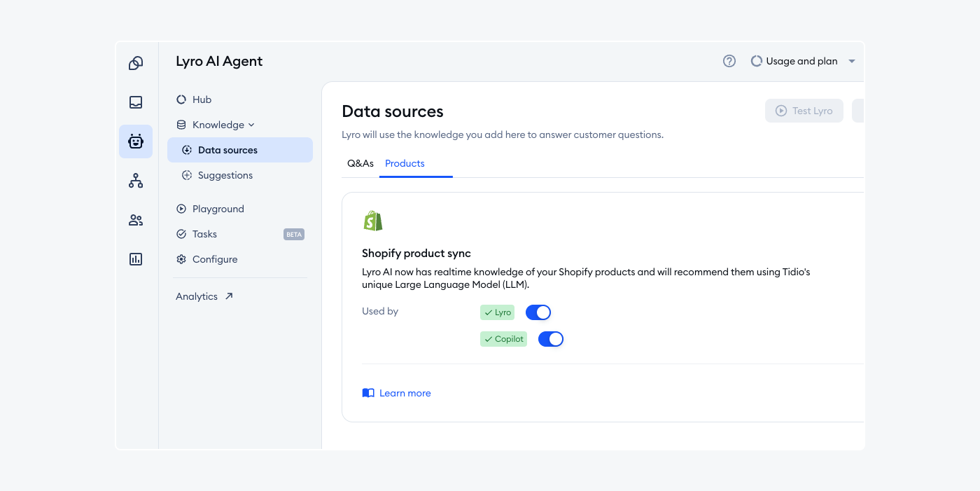Open Data sources menu item
The width and height of the screenshot is (980, 491).
coord(240,150)
